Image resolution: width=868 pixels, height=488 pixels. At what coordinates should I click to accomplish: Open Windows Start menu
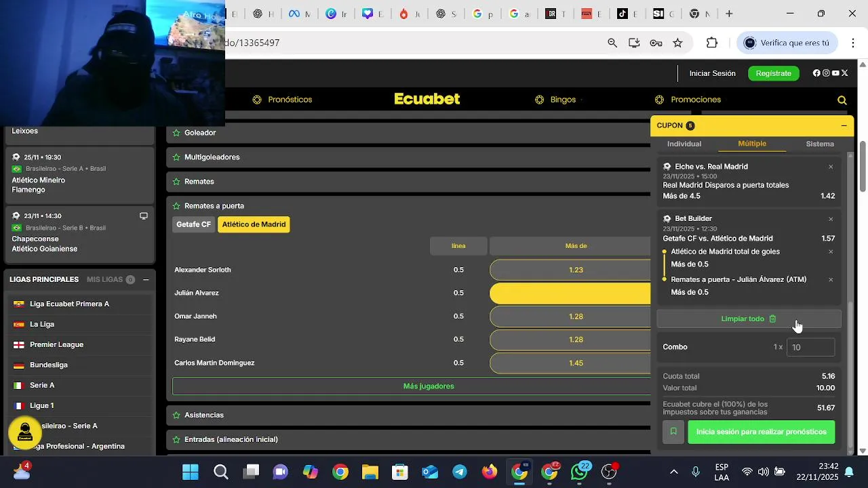click(x=191, y=472)
